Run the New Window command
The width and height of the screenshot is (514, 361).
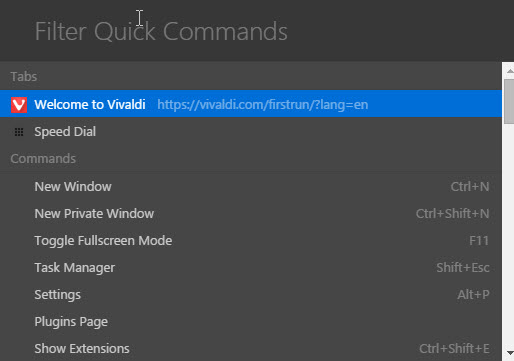click(x=251, y=187)
